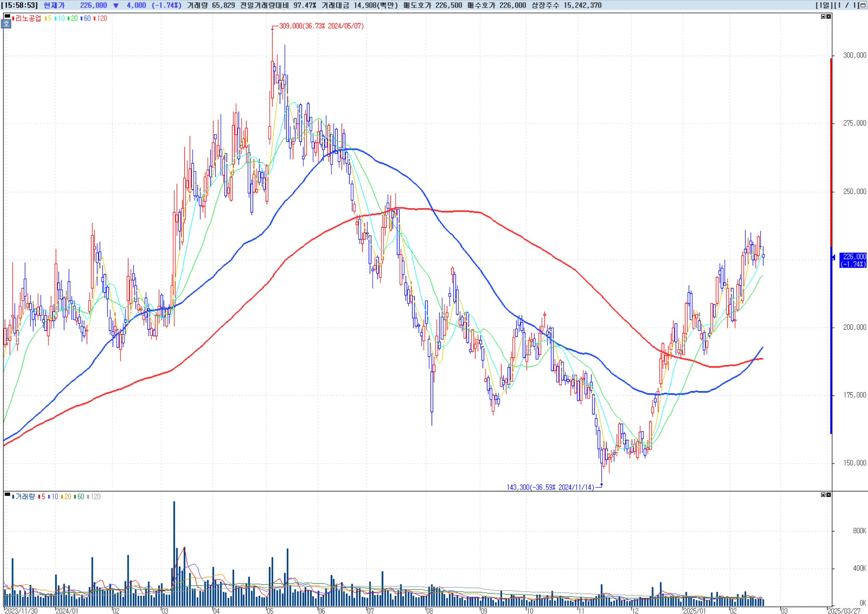
Task: Open the [1일] daily period selector
Action: [824, 5]
